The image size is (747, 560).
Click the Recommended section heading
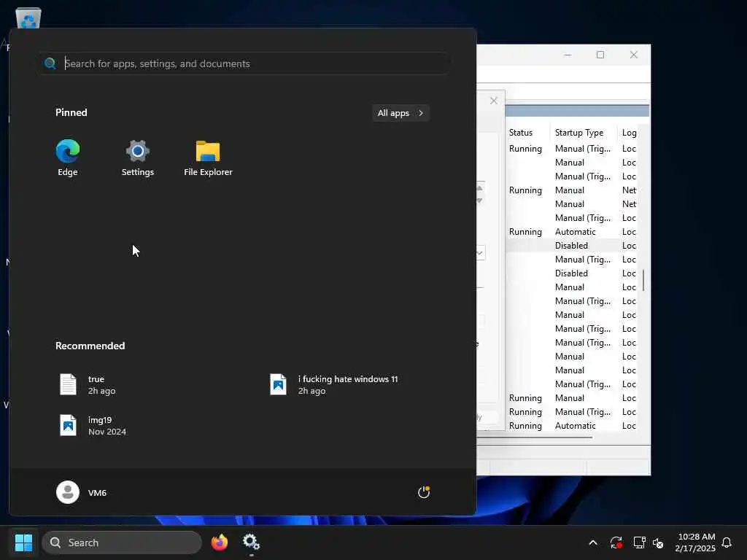click(90, 346)
